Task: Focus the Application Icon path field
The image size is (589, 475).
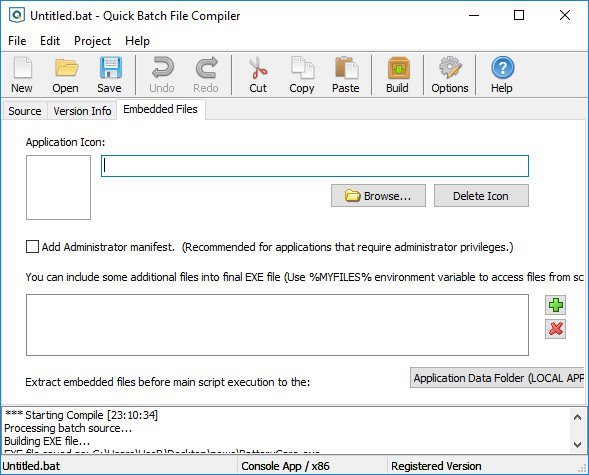Action: 315,166
